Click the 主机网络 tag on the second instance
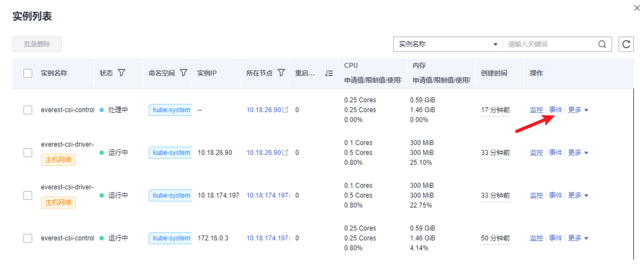The width and height of the screenshot is (644, 264). 58,160
